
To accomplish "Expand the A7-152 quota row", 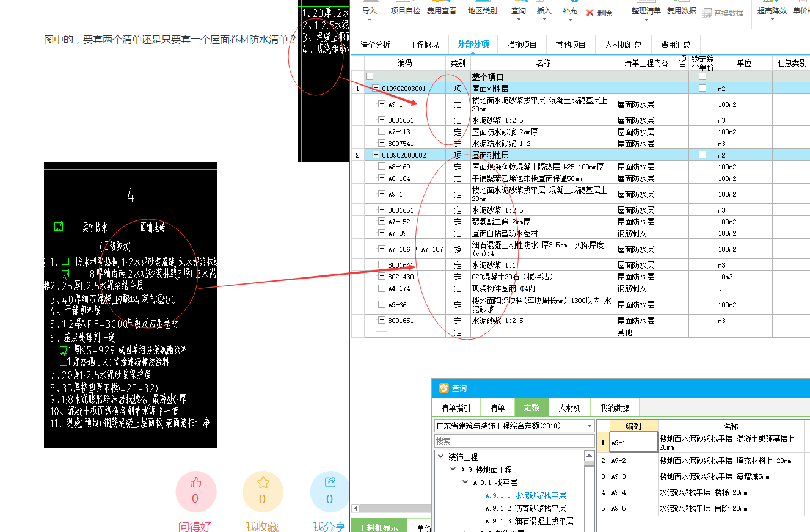I will [382, 221].
